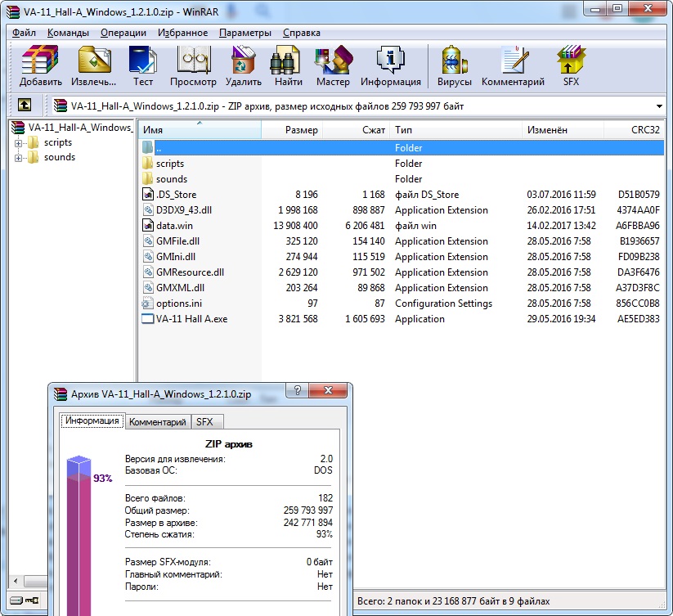Click the key password icon in status bar

coord(32,600)
